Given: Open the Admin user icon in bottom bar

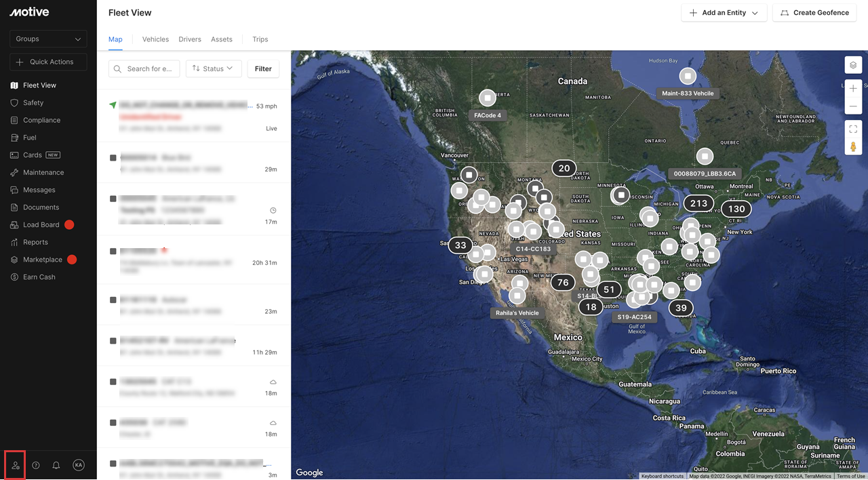Looking at the screenshot, I should [x=16, y=465].
